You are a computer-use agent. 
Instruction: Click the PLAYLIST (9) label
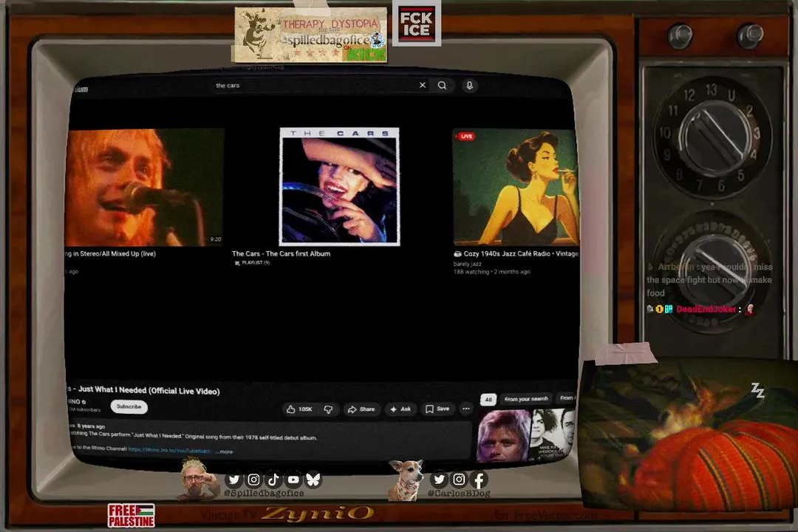(x=253, y=263)
